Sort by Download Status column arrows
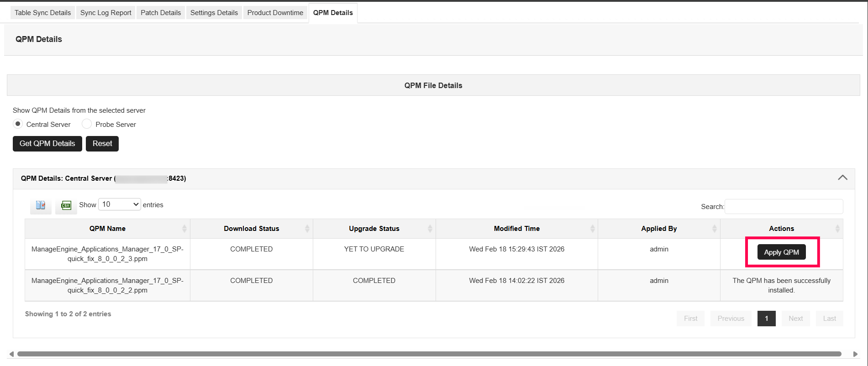868x366 pixels. click(x=307, y=229)
